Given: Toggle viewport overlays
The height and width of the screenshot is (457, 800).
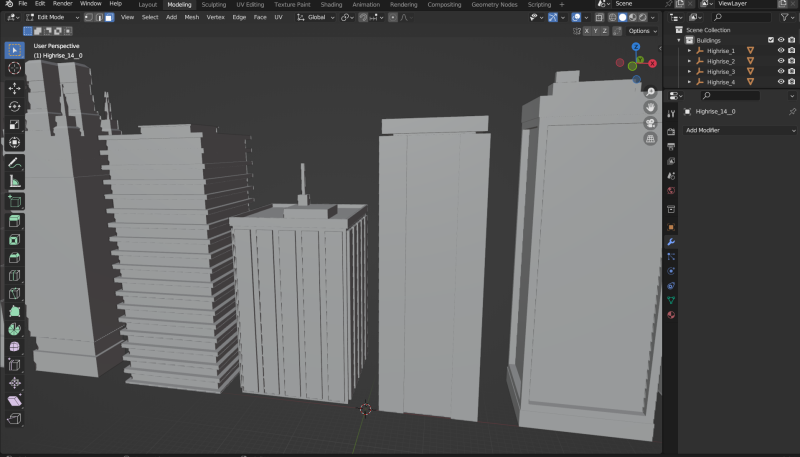Looking at the screenshot, I should [576, 17].
